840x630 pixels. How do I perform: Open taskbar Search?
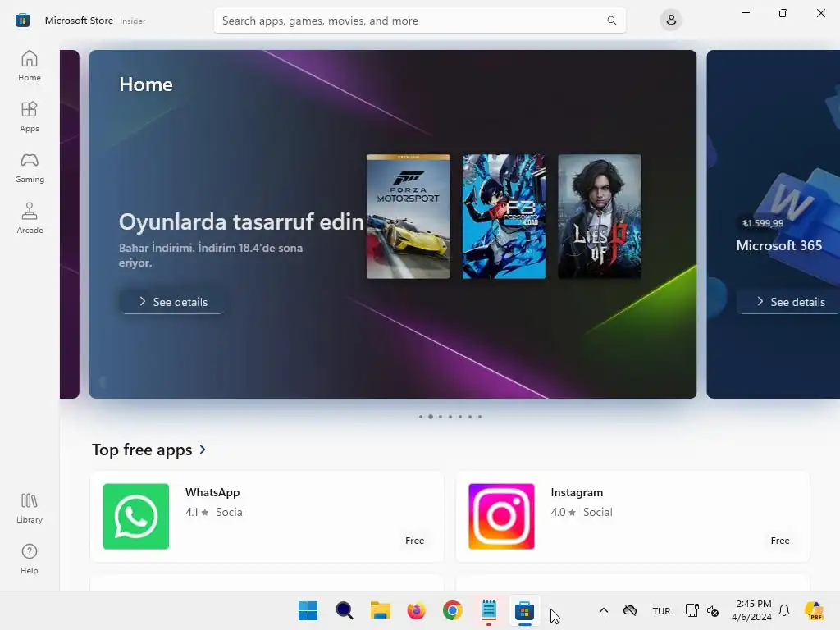click(344, 610)
